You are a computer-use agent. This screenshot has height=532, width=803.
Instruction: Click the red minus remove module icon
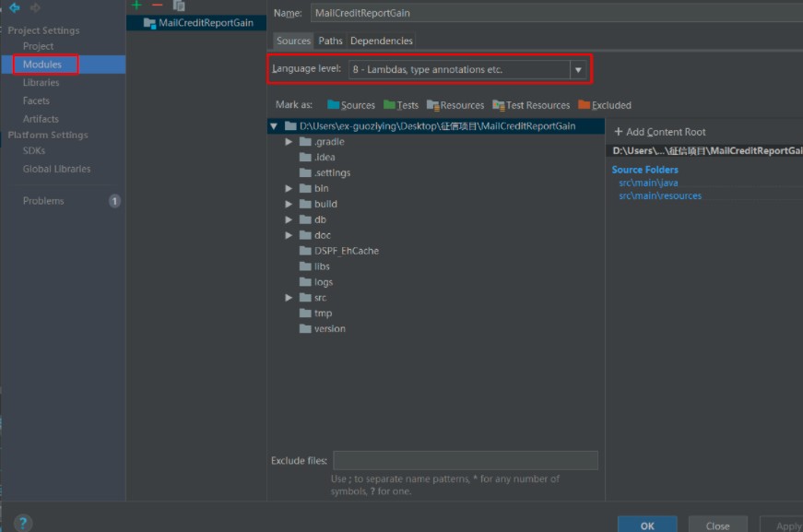coord(157,6)
